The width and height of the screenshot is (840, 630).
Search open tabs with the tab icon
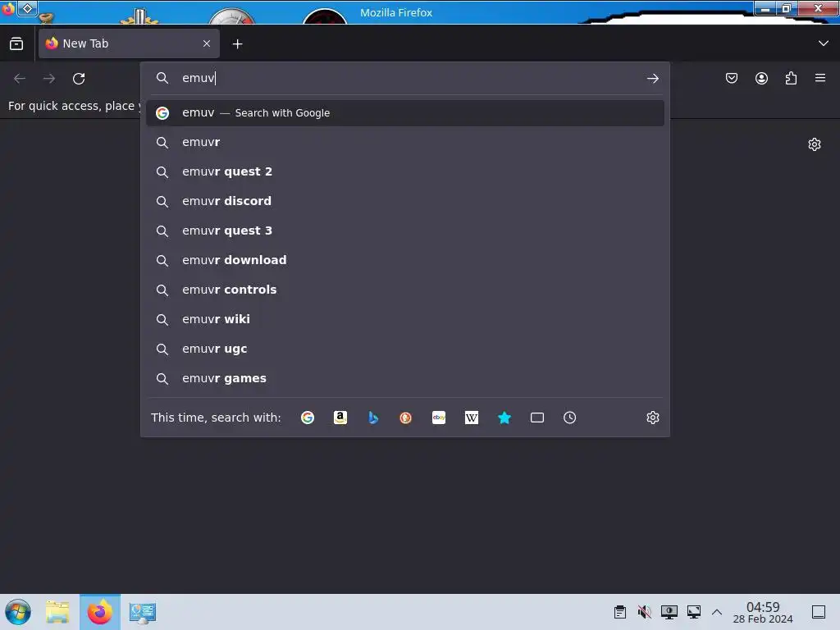(x=536, y=418)
